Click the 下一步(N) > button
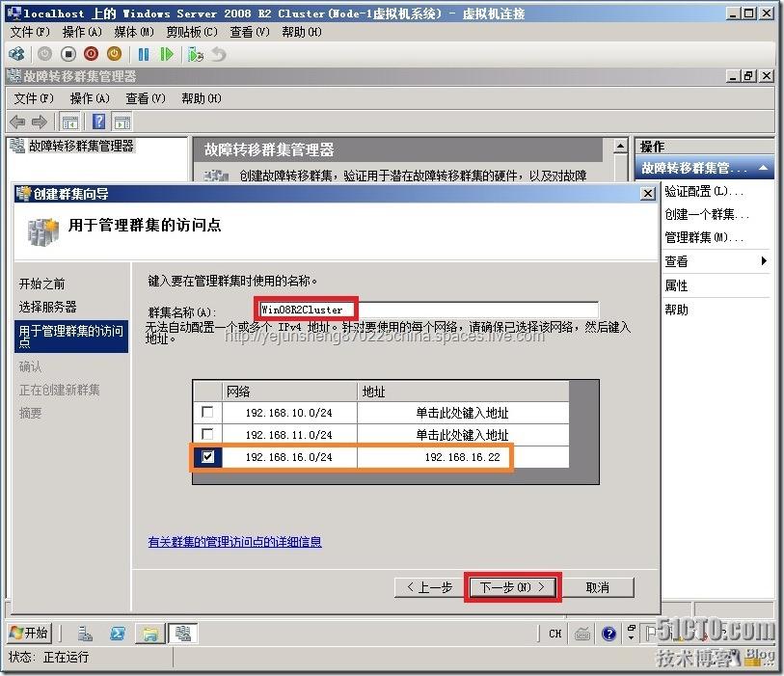Image resolution: width=784 pixels, height=676 pixels. click(512, 587)
